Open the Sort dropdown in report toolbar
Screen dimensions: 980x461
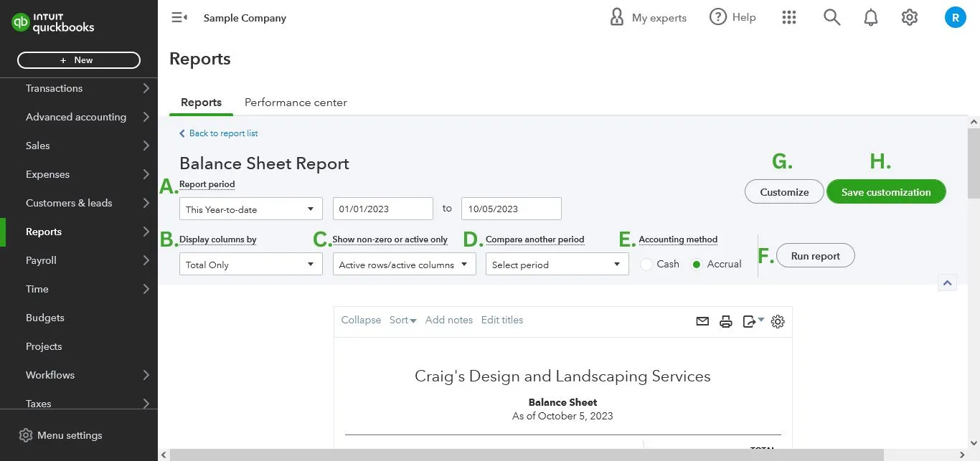tap(402, 320)
